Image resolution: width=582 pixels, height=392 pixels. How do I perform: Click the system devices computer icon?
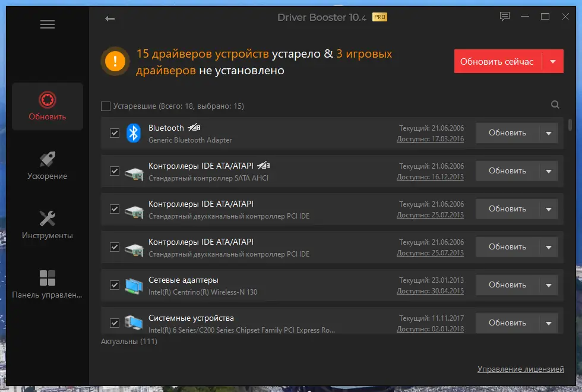pyautogui.click(x=134, y=323)
